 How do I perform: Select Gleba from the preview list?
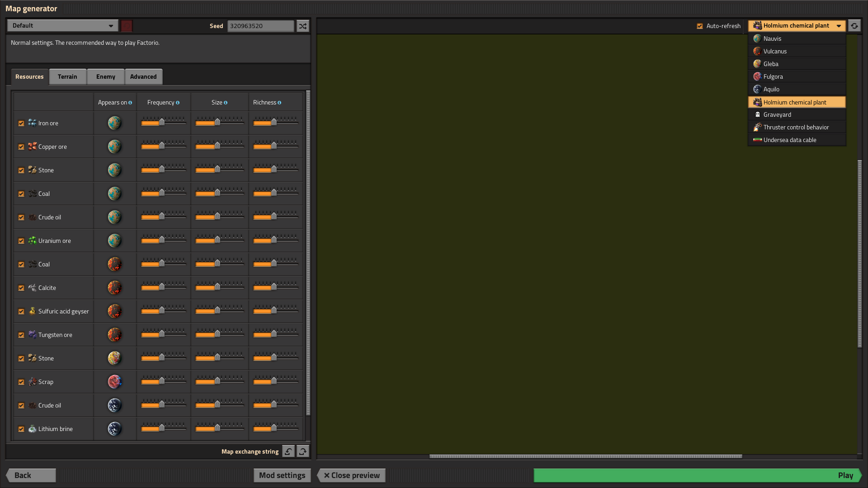pyautogui.click(x=797, y=64)
